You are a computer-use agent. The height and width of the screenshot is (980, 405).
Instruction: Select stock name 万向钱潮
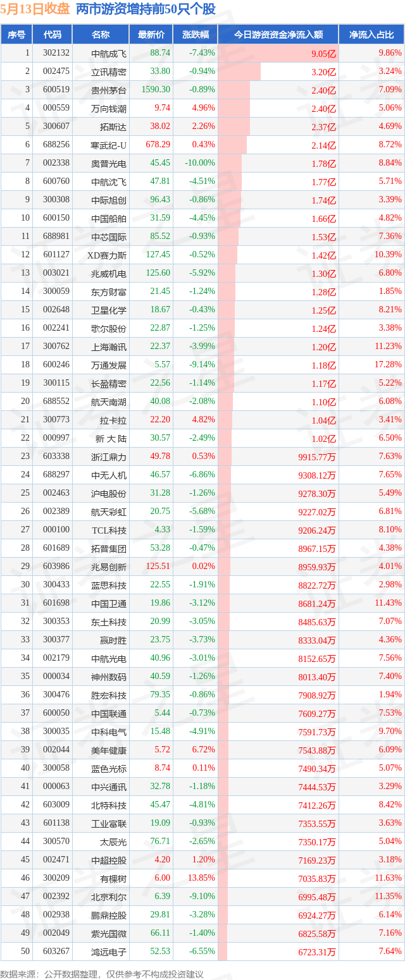click(109, 109)
